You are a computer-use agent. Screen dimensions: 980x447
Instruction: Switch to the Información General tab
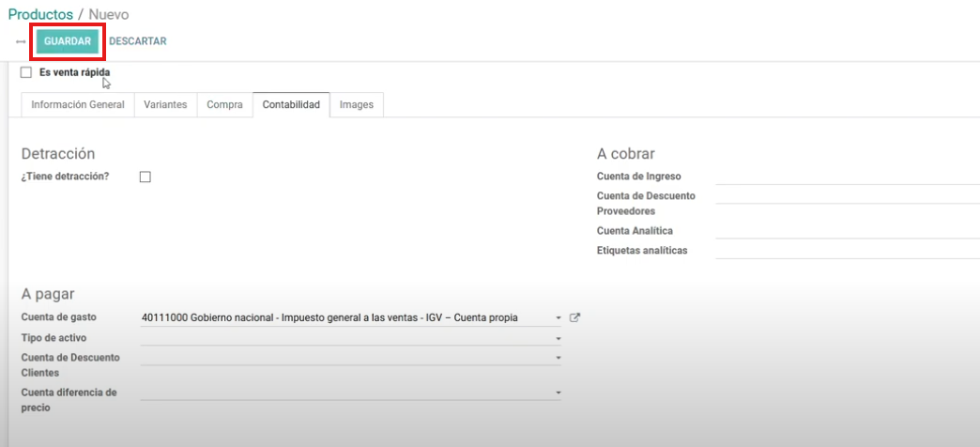click(78, 105)
